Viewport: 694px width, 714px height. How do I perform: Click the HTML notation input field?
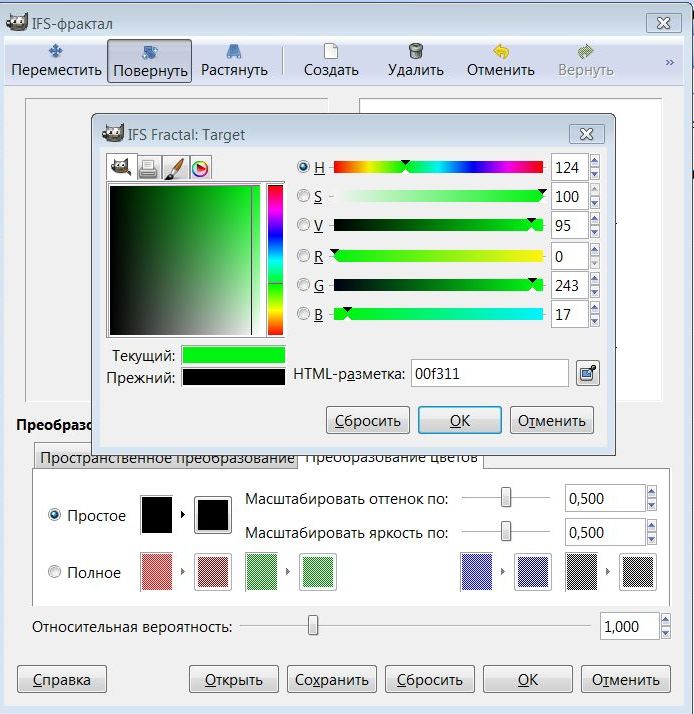[489, 374]
